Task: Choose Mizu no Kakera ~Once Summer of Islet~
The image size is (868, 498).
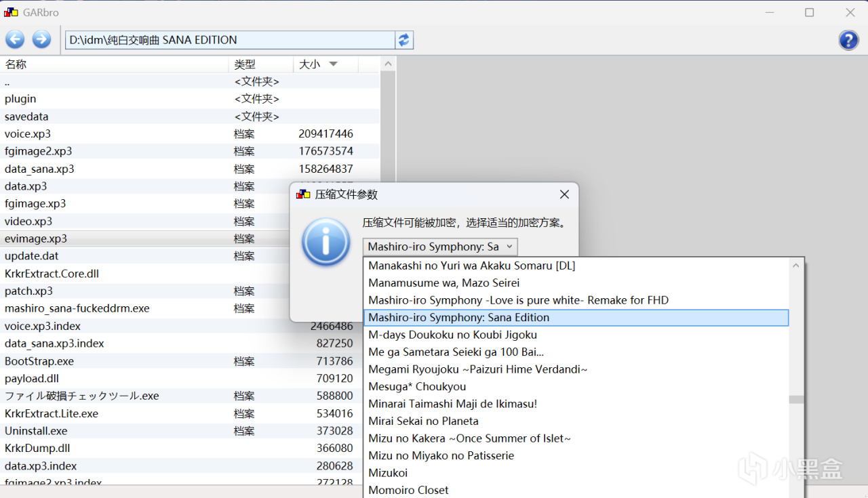Action: (576, 438)
